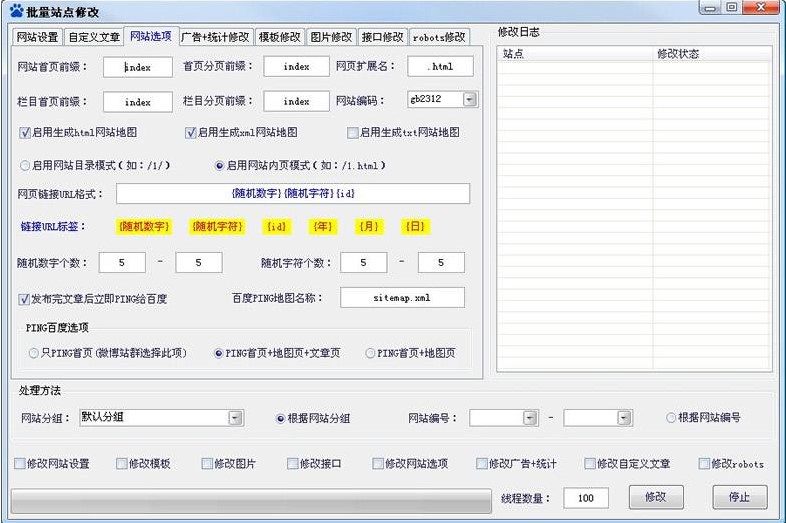The height and width of the screenshot is (523, 786).
Task: Check 修改接口 checkbox
Action: (292, 464)
